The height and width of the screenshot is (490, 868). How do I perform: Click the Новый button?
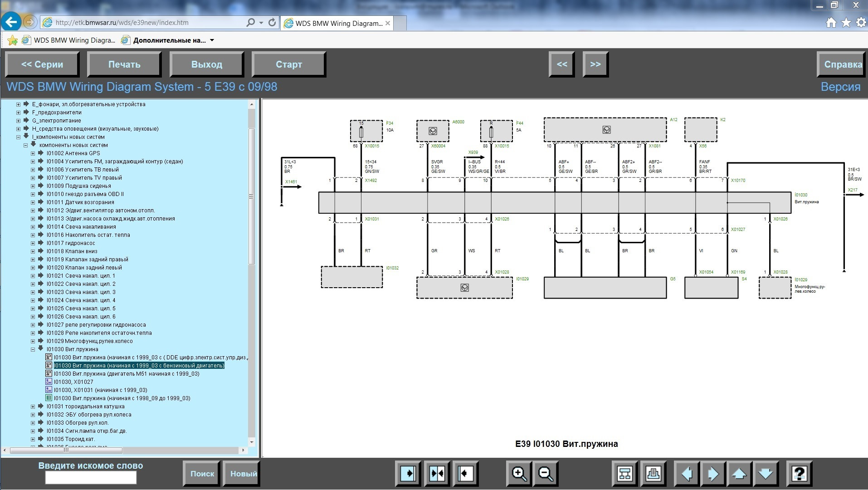[242, 474]
